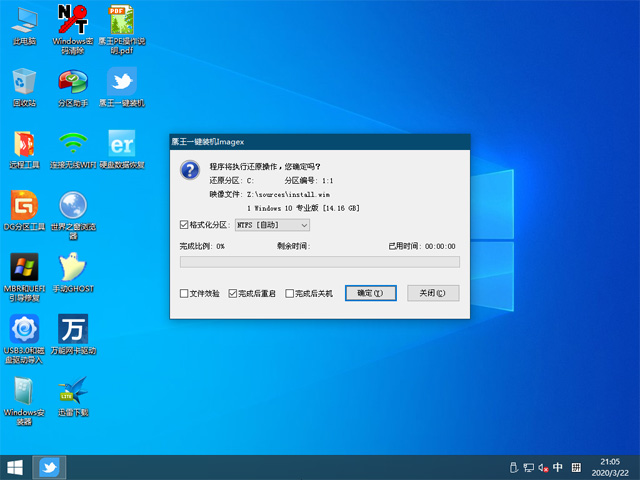The image size is (640, 480).
Task: Toggle the 格式化分区 checkbox
Action: (x=184, y=225)
